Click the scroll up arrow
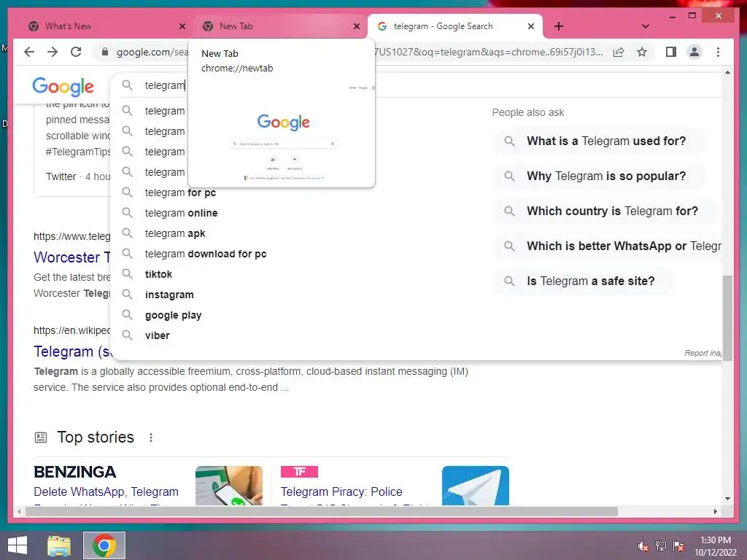The width and height of the screenshot is (747, 560). point(727,72)
